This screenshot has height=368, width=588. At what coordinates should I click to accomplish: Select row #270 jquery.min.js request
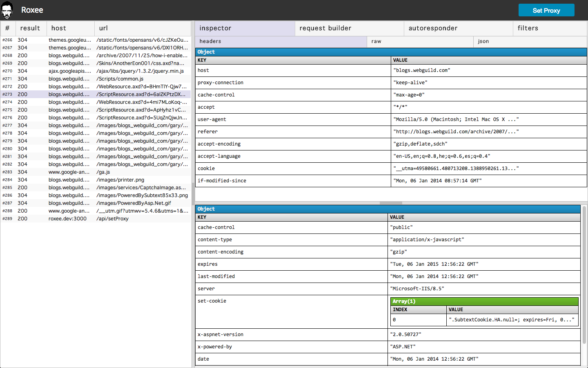click(96, 71)
